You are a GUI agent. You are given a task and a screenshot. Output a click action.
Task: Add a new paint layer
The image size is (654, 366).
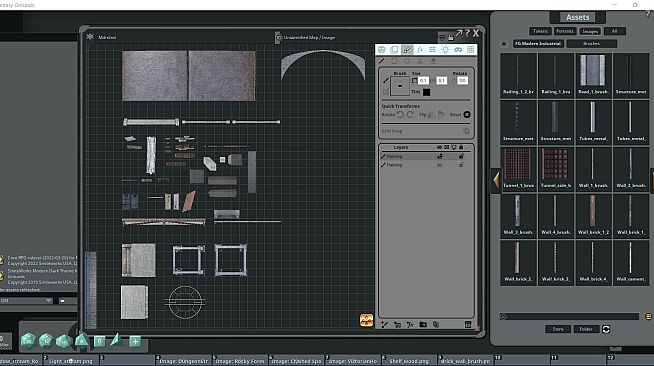(x=384, y=324)
